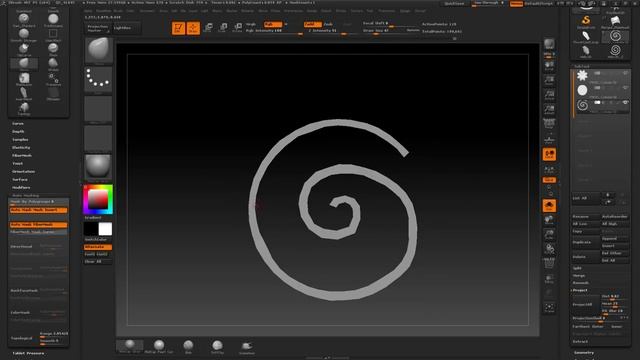The image size is (640, 360).
Task: Expand the FiberMesh brush submenu
Action: tap(22, 156)
